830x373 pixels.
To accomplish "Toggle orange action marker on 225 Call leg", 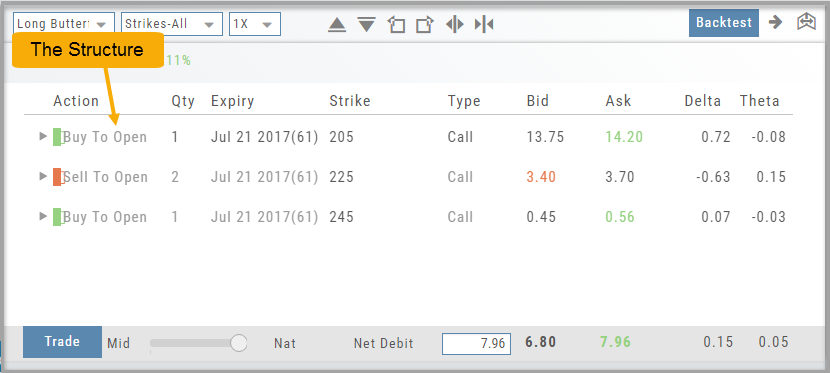I will [x=57, y=177].
